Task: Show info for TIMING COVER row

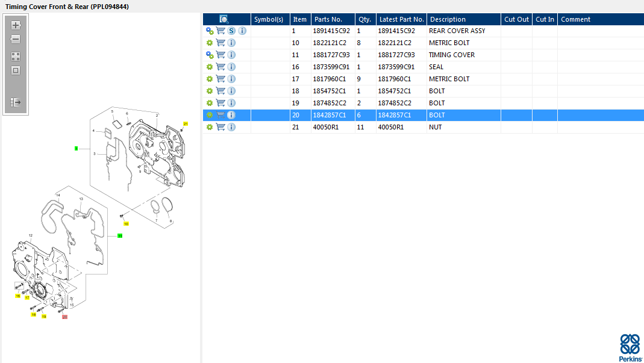Action: 242,55
